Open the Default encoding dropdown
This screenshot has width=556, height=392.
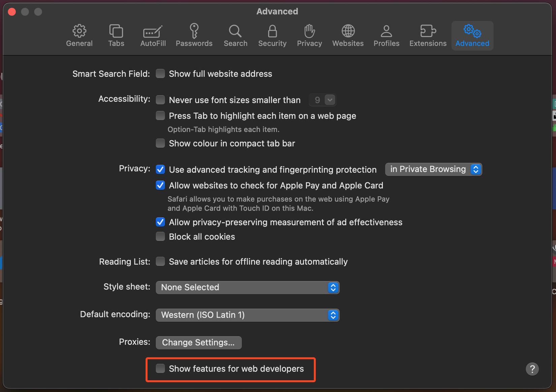coord(248,315)
